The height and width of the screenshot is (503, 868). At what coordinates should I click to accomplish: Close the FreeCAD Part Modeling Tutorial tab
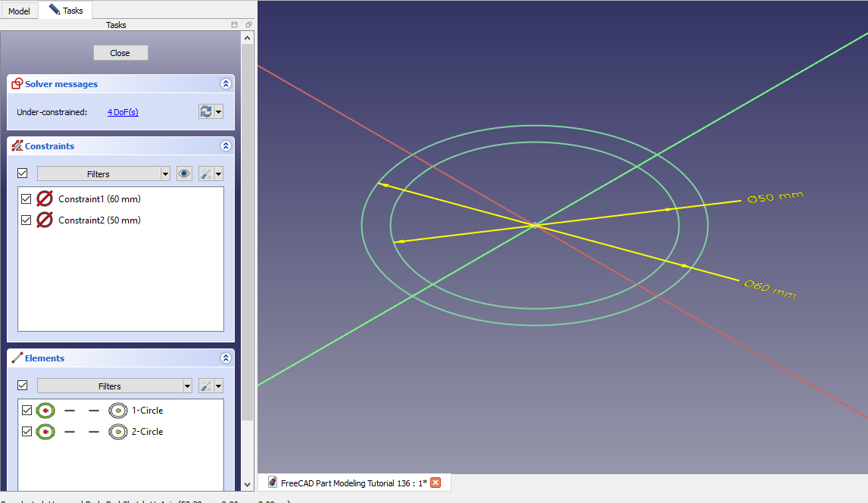(x=436, y=483)
